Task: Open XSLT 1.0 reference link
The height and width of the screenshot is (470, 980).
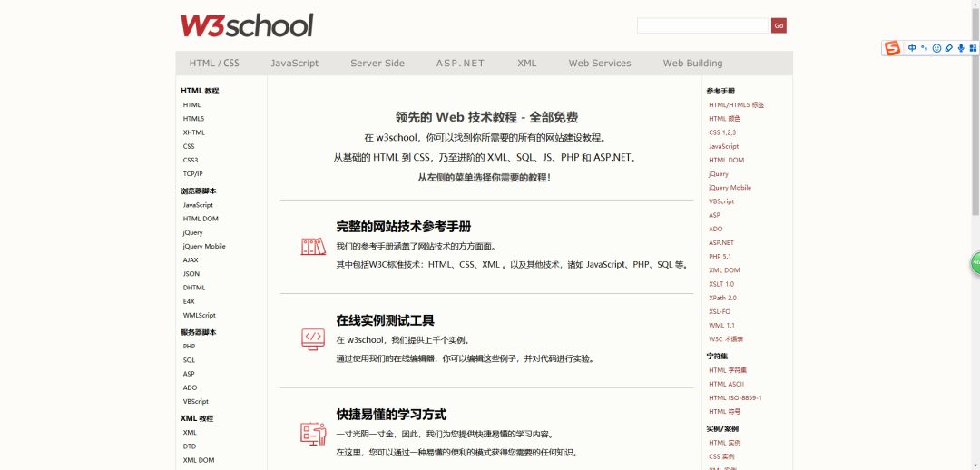Action: tap(721, 284)
